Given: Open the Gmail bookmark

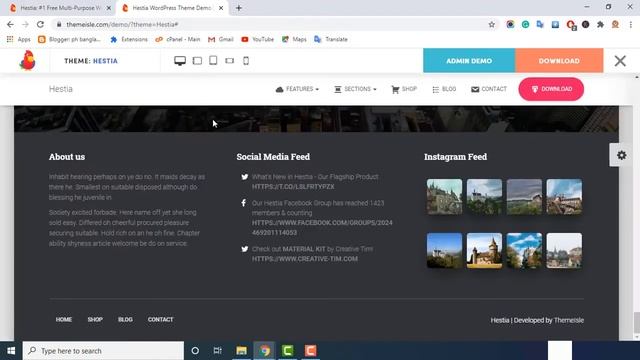Looking at the screenshot, I should click(220, 39).
